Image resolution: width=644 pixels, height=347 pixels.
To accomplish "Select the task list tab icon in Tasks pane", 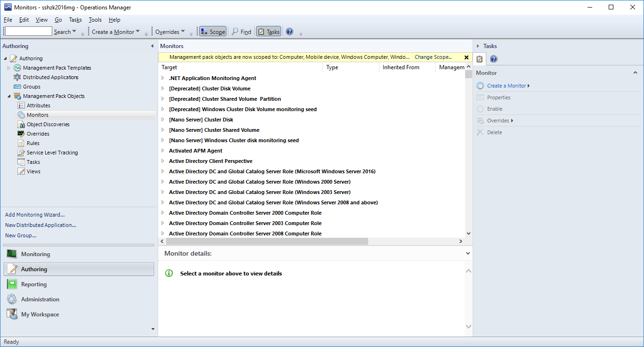I will (480, 59).
